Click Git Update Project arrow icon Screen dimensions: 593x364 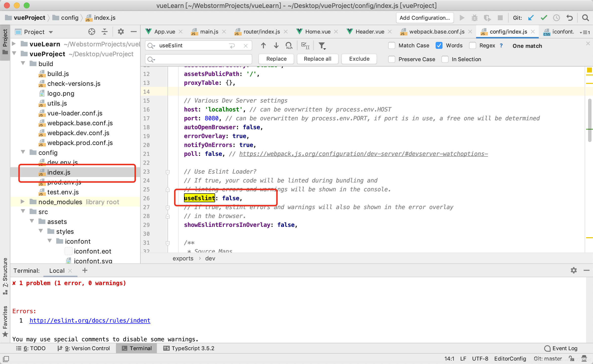[x=531, y=18]
